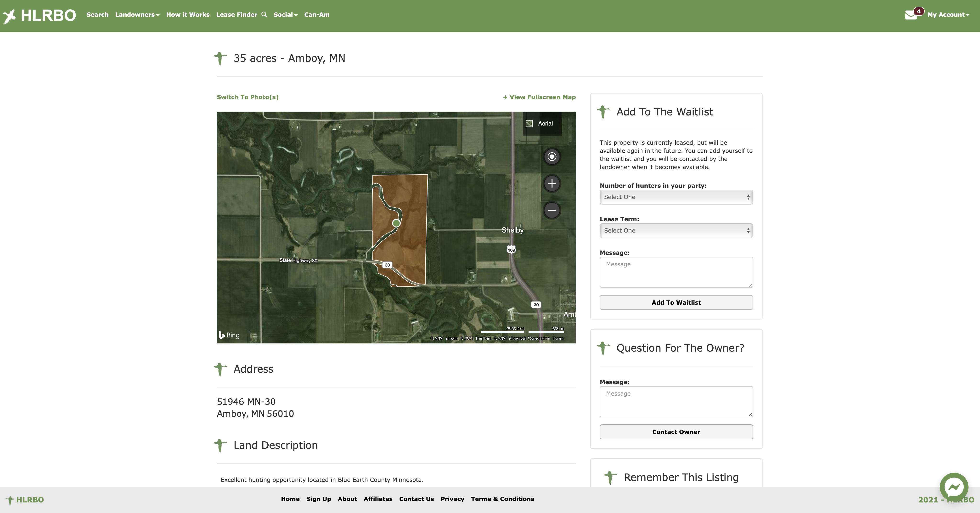Click the Add To Waitlist button

(676, 302)
